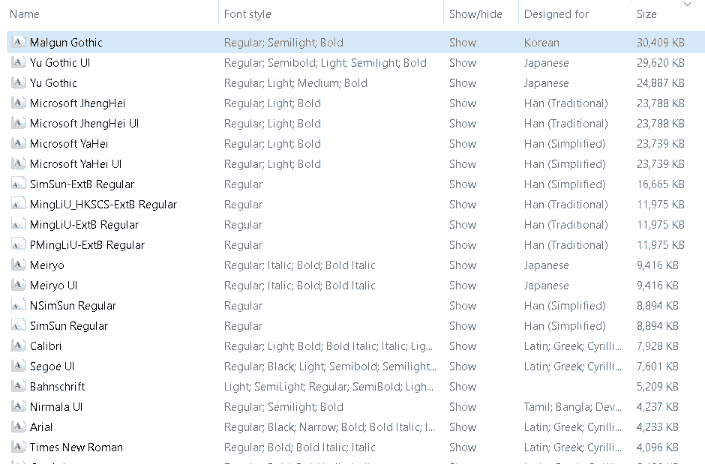Click the 29,620 KB size cell
This screenshot has width=705, height=464.
pos(660,63)
